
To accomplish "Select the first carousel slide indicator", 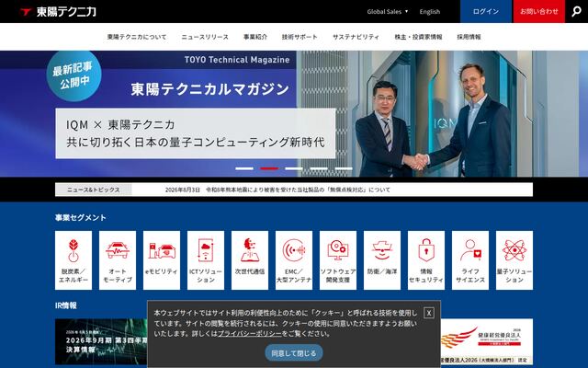I will [x=244, y=168].
